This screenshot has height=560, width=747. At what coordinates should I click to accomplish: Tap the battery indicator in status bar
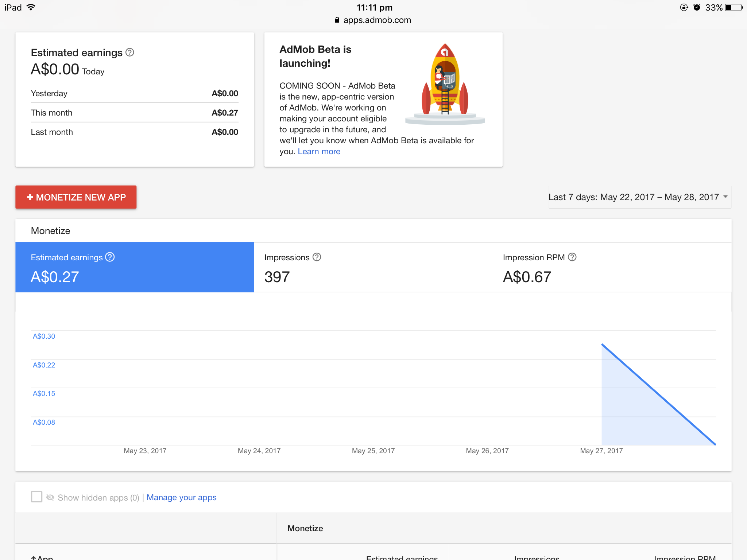734,8
